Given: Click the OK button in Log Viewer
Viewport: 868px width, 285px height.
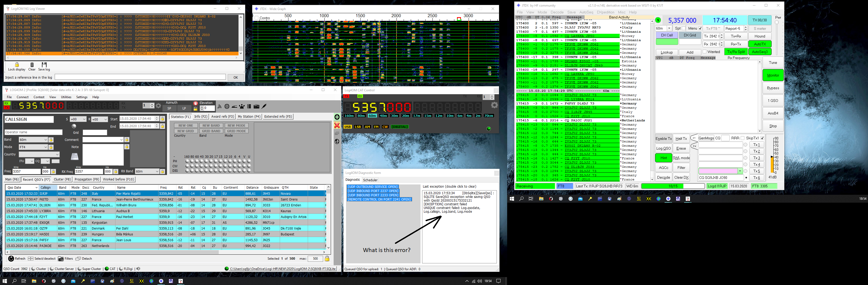Looking at the screenshot, I should pos(236,77).
